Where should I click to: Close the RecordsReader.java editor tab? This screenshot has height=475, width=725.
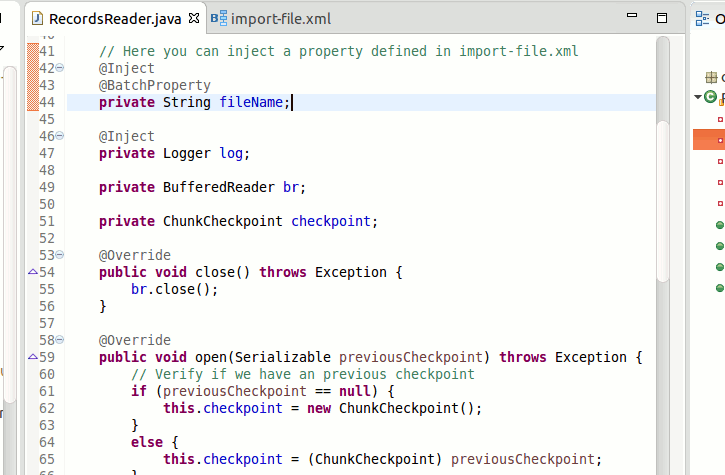click(x=194, y=19)
